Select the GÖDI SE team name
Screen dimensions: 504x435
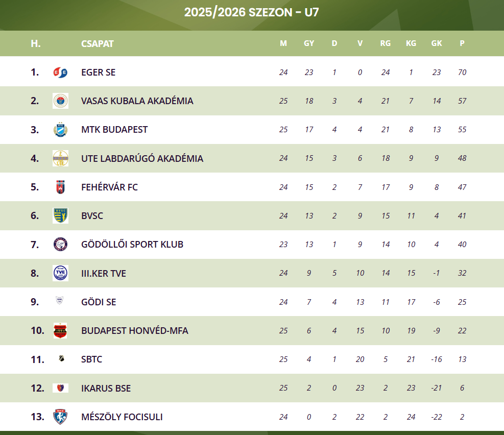pos(99,302)
